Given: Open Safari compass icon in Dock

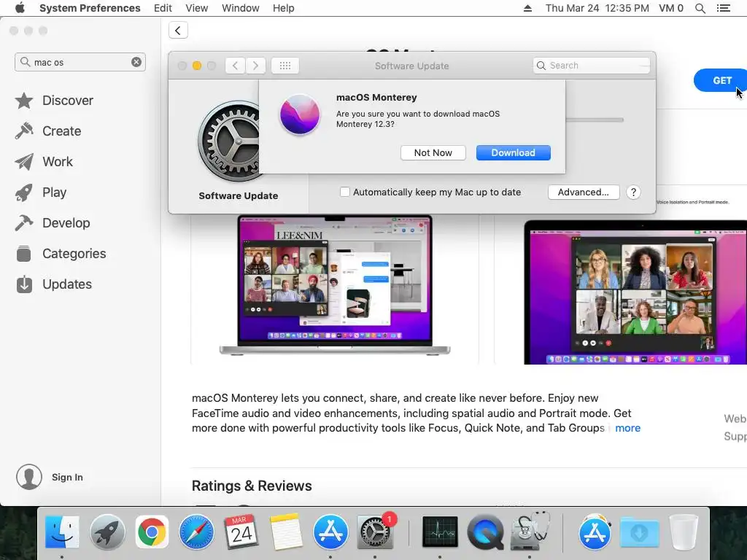Looking at the screenshot, I should (x=196, y=532).
